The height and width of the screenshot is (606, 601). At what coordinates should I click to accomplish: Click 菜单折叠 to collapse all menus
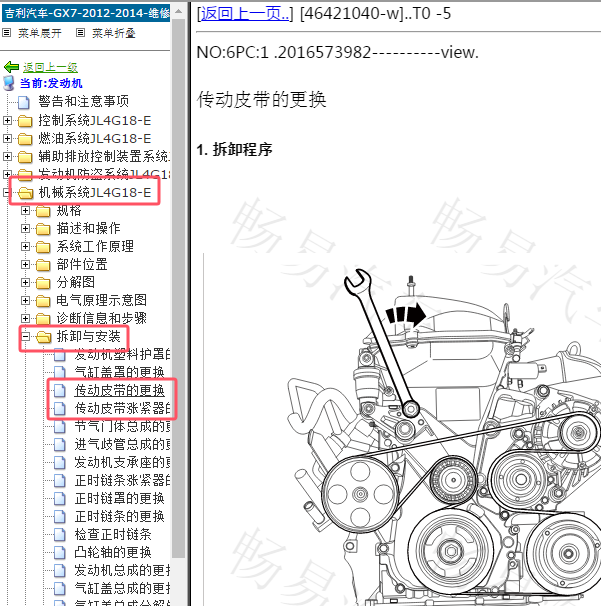point(114,33)
